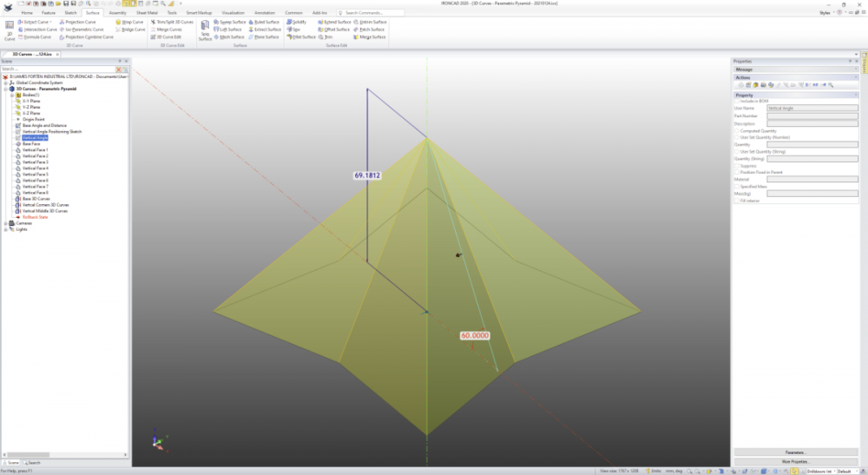868x475 pixels.
Task: Select Computed Quantity radio button
Action: point(737,131)
